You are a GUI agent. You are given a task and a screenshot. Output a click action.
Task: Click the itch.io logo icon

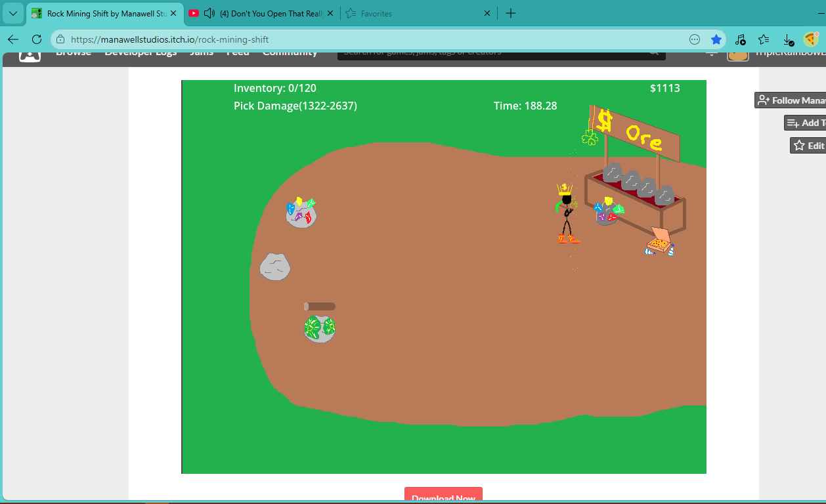click(30, 56)
